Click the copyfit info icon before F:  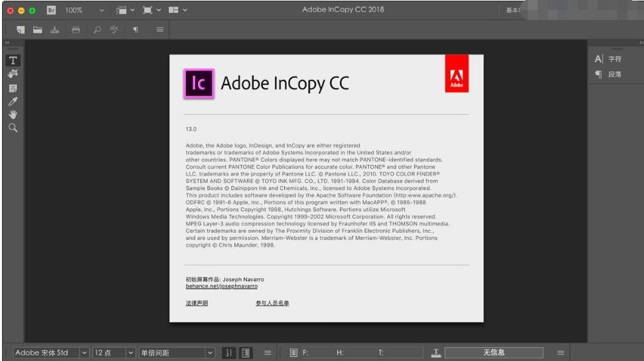[293, 353]
